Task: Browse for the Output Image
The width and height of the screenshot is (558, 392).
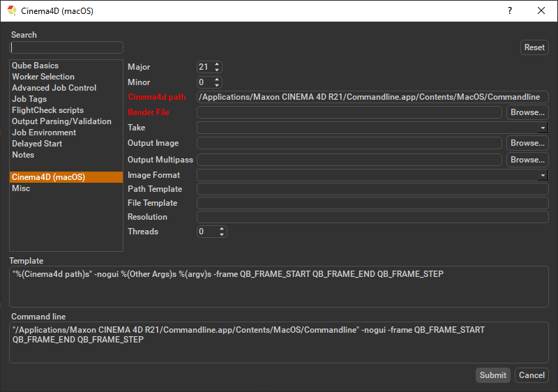Action: pos(527,143)
